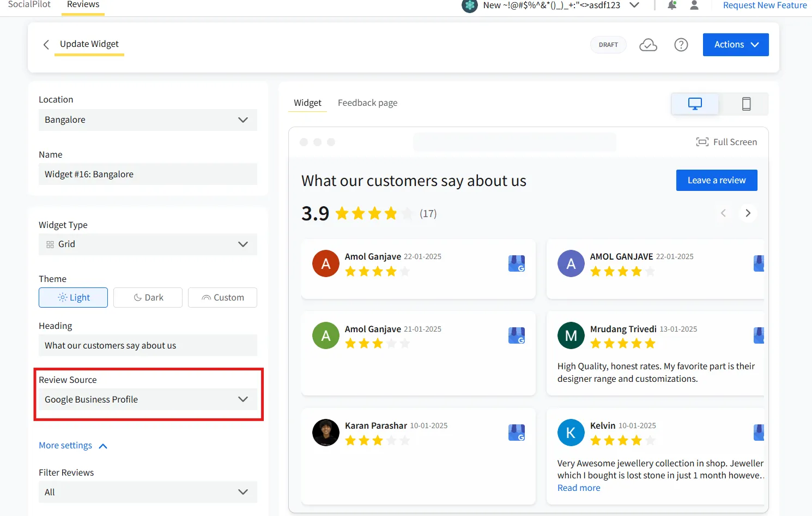Open the Reviews section in top navigation

click(82, 4)
